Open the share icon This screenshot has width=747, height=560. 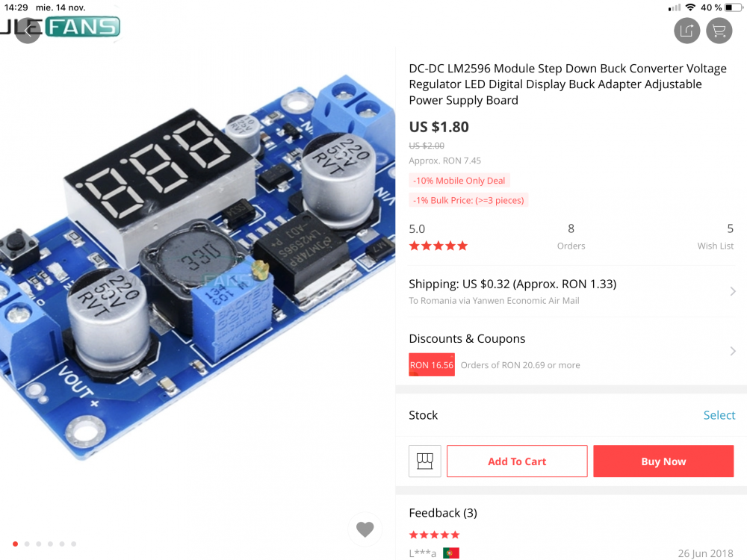pyautogui.click(x=686, y=31)
